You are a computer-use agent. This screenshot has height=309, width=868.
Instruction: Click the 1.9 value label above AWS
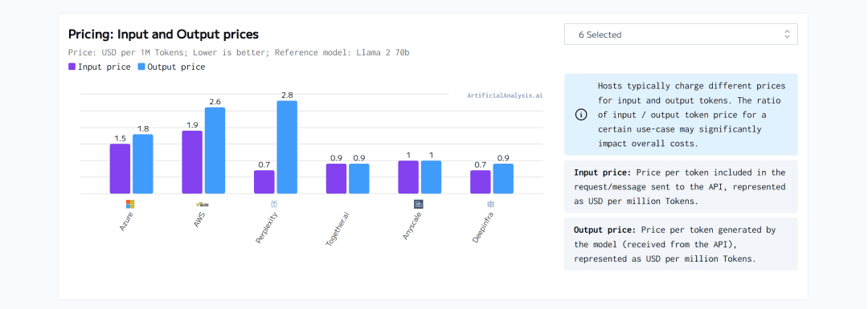coord(192,125)
